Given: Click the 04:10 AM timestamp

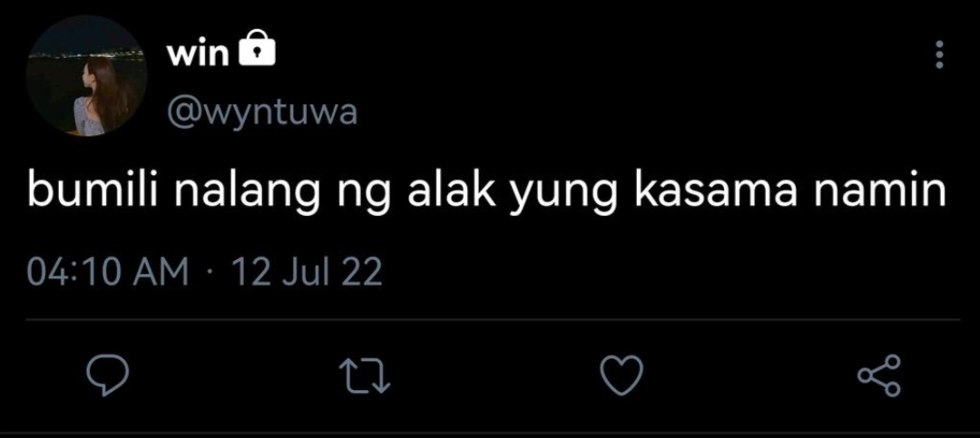Looking at the screenshot, I should point(107,272).
